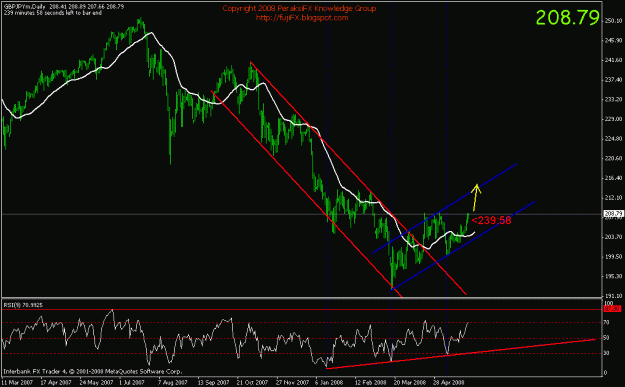Click the 1 Jul 2007 date label
The height and width of the screenshot is (387, 625).
click(133, 382)
